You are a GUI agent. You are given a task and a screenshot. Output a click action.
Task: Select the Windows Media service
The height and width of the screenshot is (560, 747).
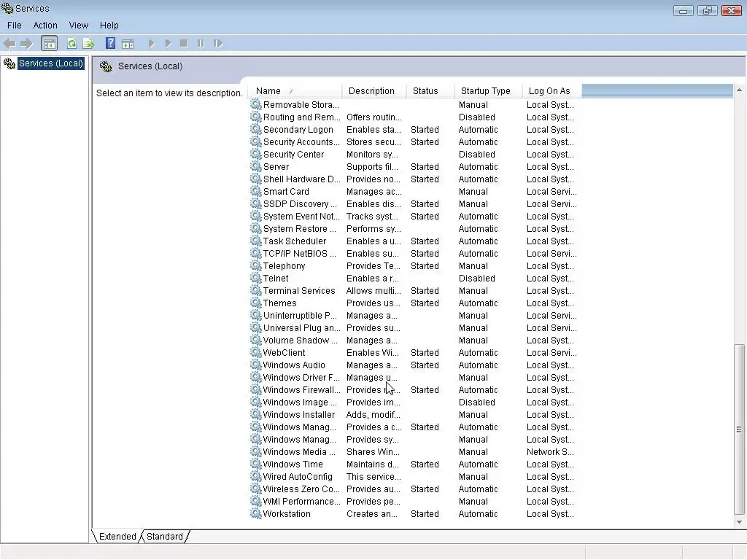[x=299, y=451]
